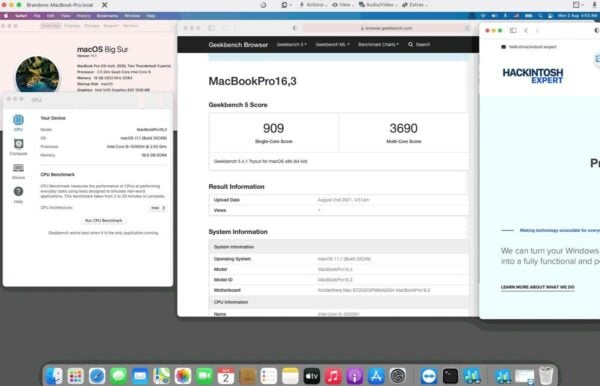
Task: Launch TeamViewer from the Dock
Action: (429, 376)
